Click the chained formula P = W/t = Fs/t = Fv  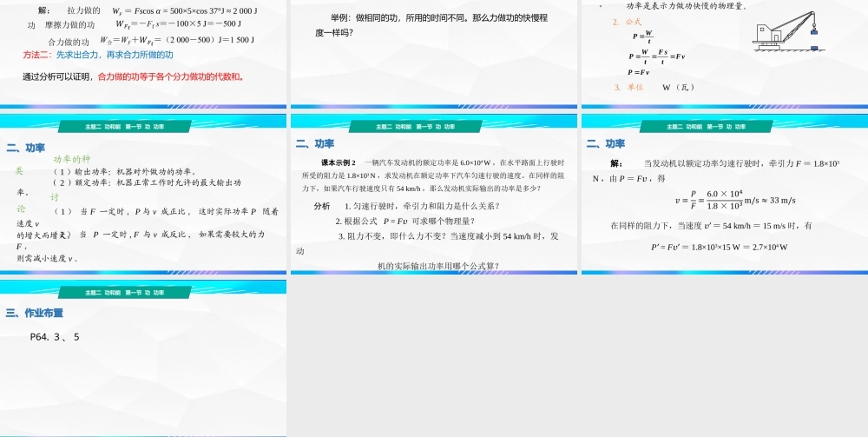tap(656, 56)
